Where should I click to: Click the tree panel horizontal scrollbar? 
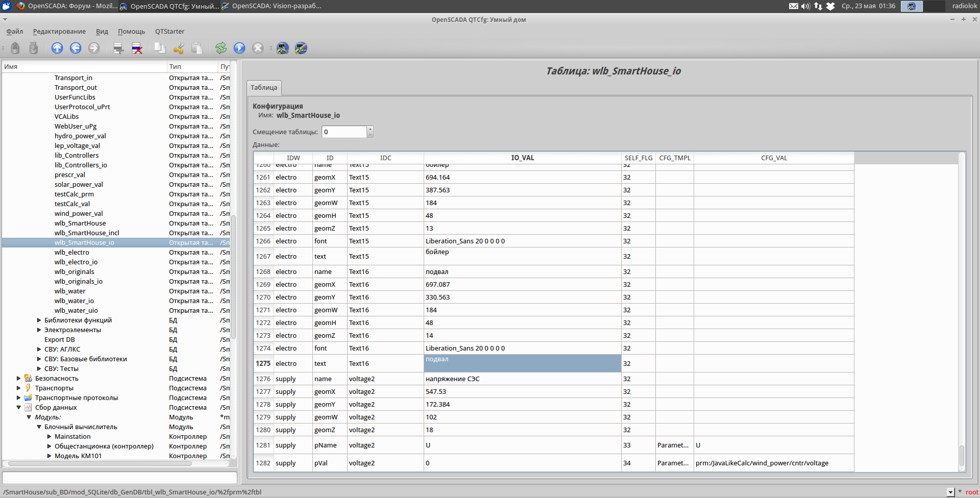click(x=100, y=464)
